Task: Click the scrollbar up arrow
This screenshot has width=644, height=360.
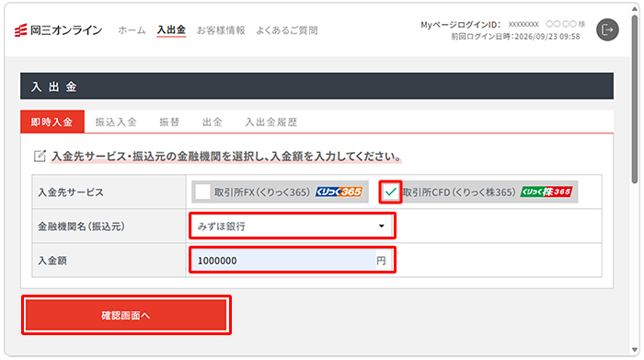Action: [x=635, y=9]
